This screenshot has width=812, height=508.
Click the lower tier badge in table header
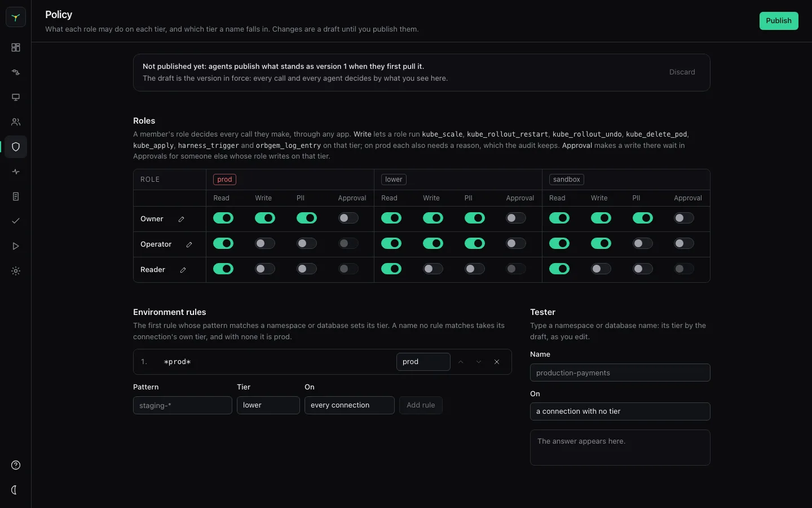(x=394, y=179)
